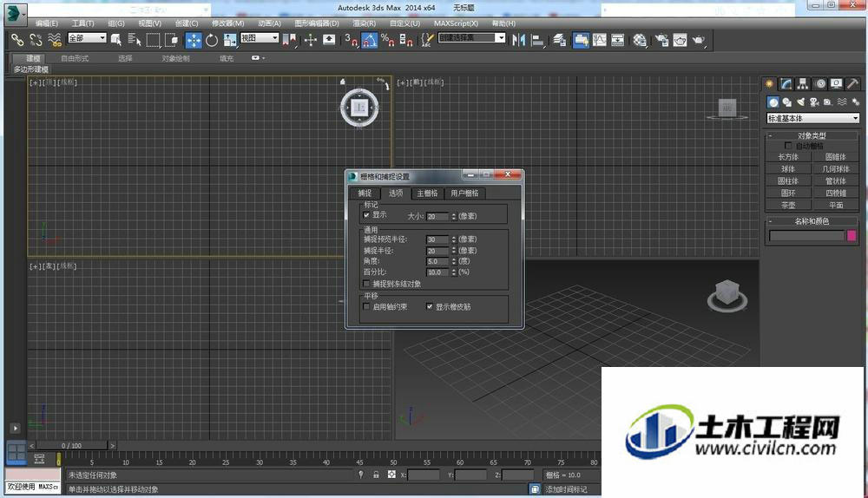
Task: Click the object name input field
Action: click(806, 236)
